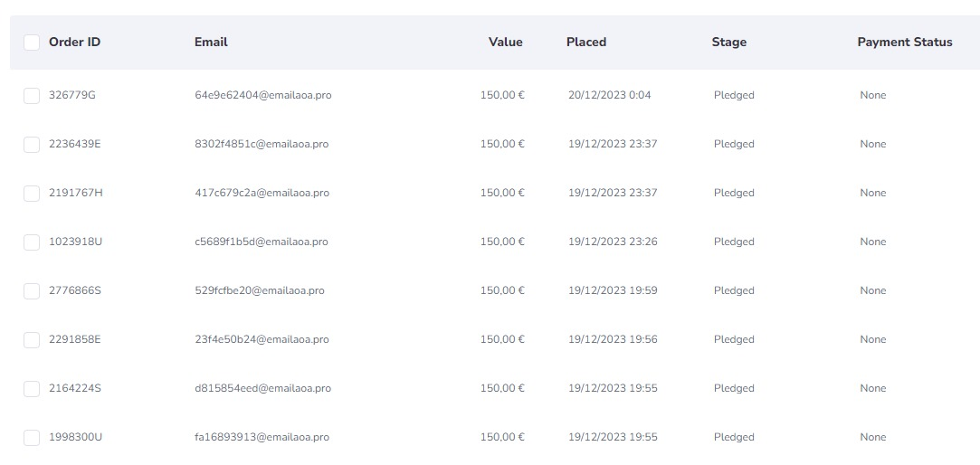Enable checkbox beside order 2291858E
Screen dimensions: 980x465
click(32, 339)
